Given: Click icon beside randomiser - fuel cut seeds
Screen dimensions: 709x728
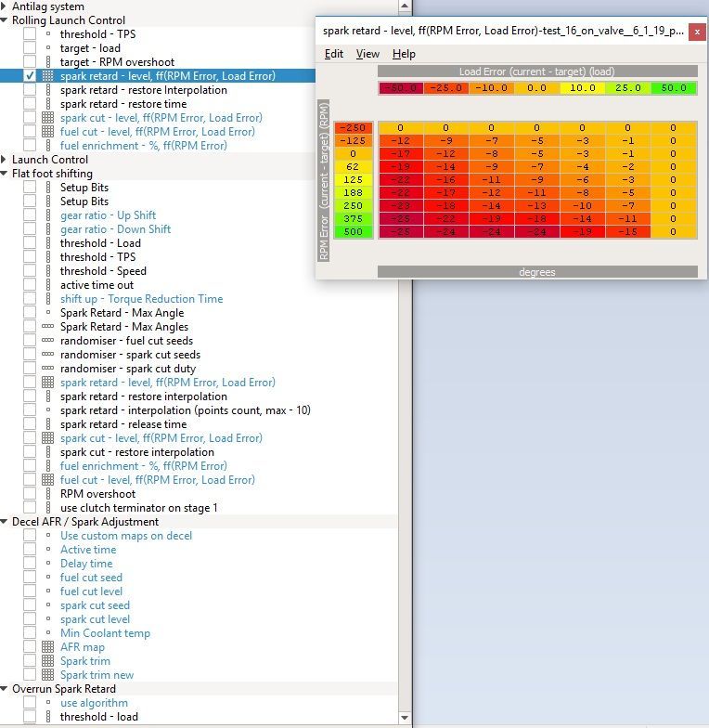Looking at the screenshot, I should [x=48, y=341].
